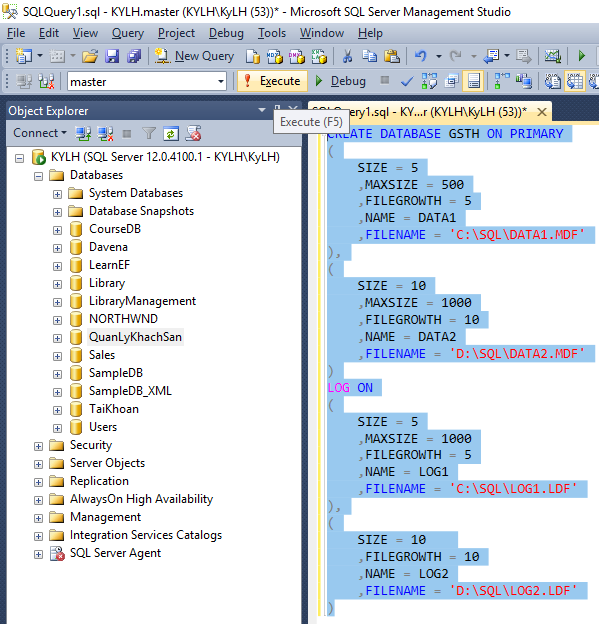The image size is (599, 624).
Task: Open the Undo history dropdown arrow
Action: (439, 57)
